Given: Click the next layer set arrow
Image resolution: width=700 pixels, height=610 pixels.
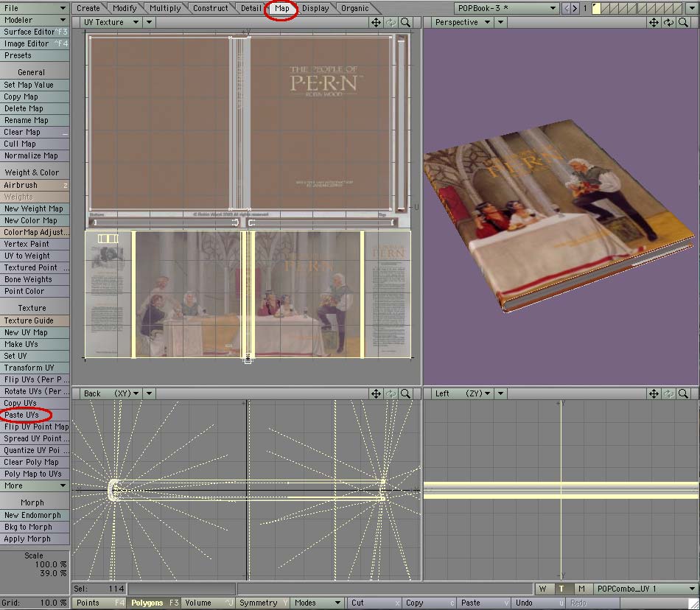Looking at the screenshot, I should click(x=575, y=8).
